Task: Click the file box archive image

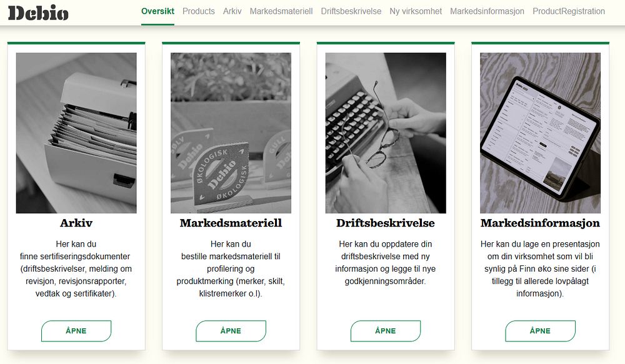Action: point(76,133)
